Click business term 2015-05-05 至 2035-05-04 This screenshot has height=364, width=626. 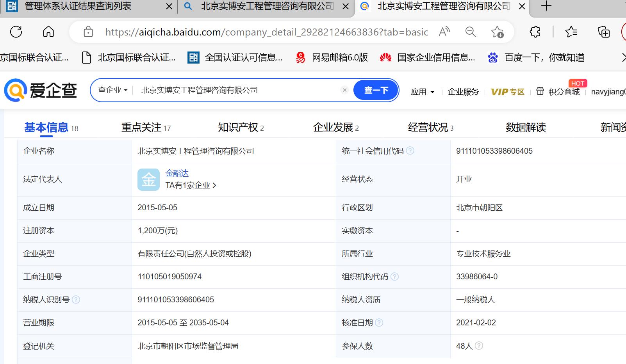click(183, 323)
